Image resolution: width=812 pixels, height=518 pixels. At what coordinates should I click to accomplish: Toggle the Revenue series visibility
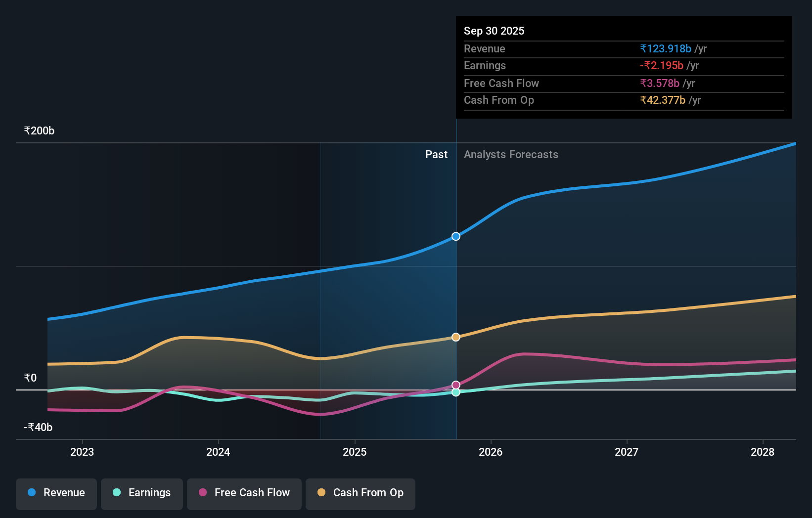click(56, 494)
